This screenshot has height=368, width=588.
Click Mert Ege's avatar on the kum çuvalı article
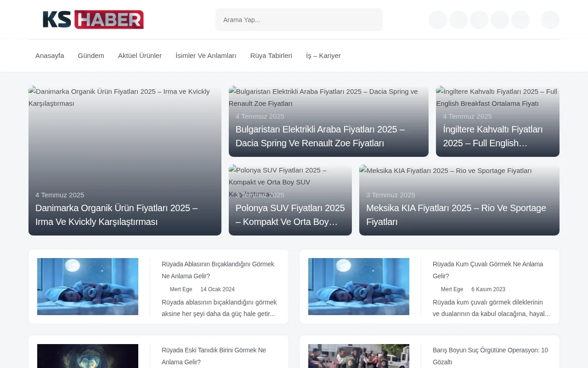pyautogui.click(x=436, y=289)
